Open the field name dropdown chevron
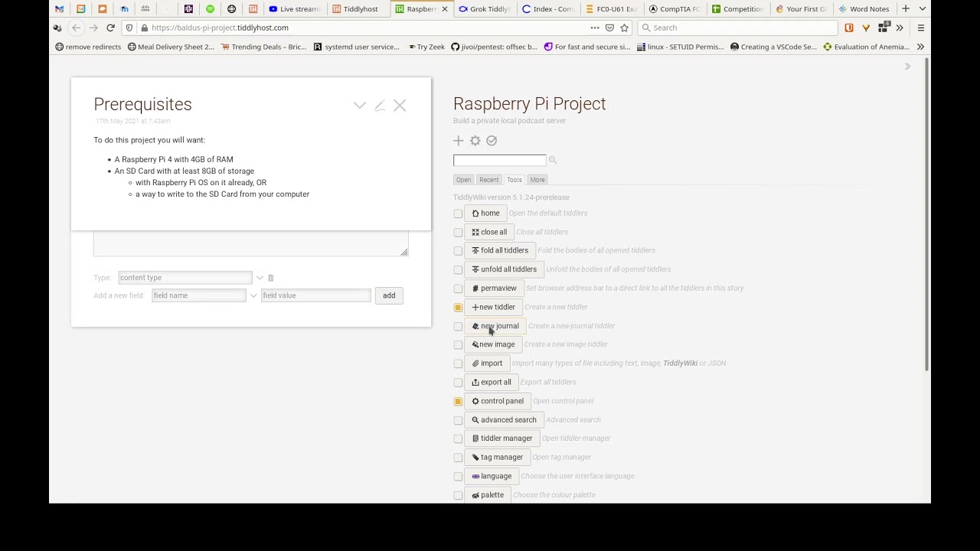This screenshot has height=551, width=980. (253, 295)
